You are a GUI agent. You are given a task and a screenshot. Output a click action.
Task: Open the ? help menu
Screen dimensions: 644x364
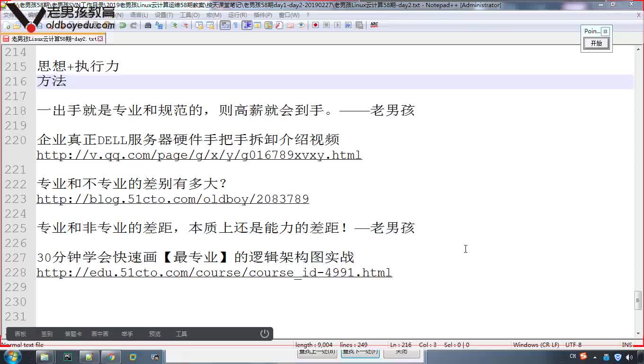(x=308, y=15)
